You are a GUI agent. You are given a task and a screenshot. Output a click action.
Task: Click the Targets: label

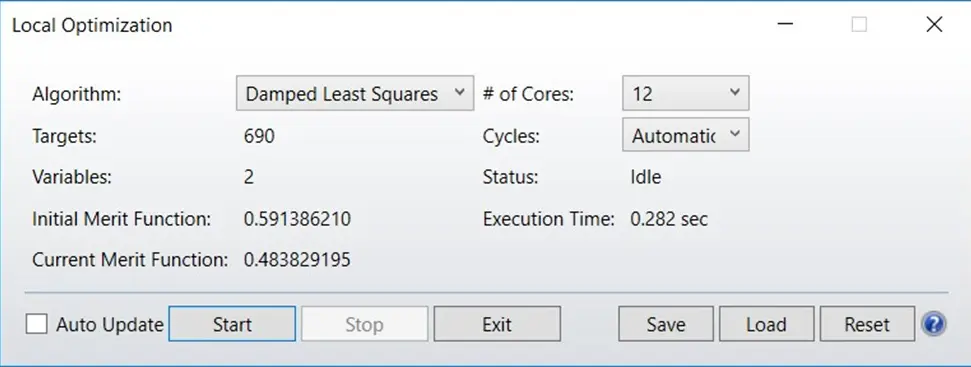(x=64, y=136)
